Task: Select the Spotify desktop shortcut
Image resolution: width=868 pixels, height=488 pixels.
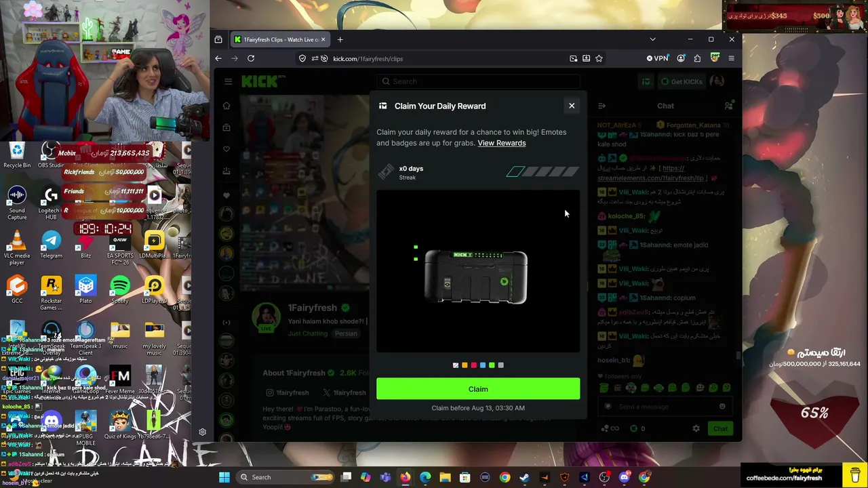Action: pyautogui.click(x=120, y=290)
